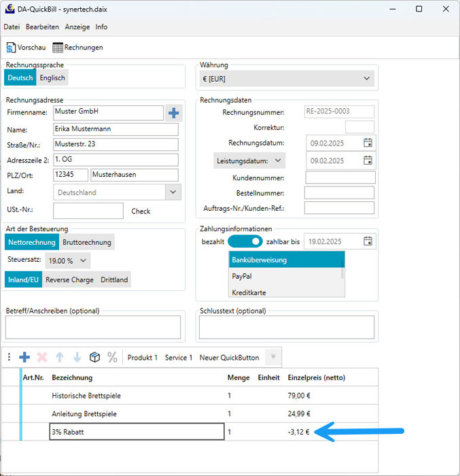The image size is (460, 476).
Task: Click the Bestellnummer input field
Action: tap(339, 192)
